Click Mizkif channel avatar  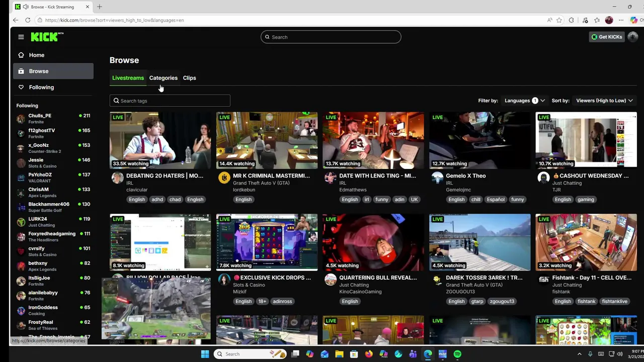pos(224,280)
